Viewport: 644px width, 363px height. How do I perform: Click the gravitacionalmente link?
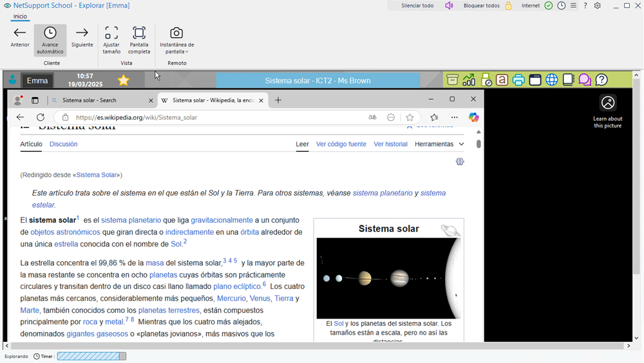click(x=222, y=220)
